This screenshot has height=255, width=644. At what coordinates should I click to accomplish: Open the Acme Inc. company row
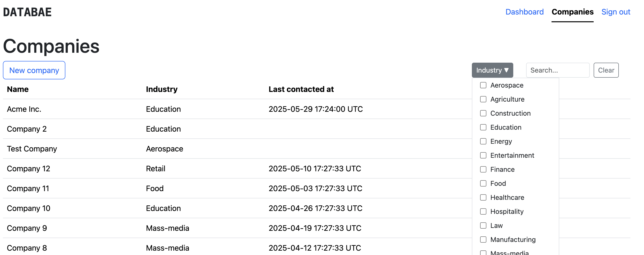click(24, 109)
